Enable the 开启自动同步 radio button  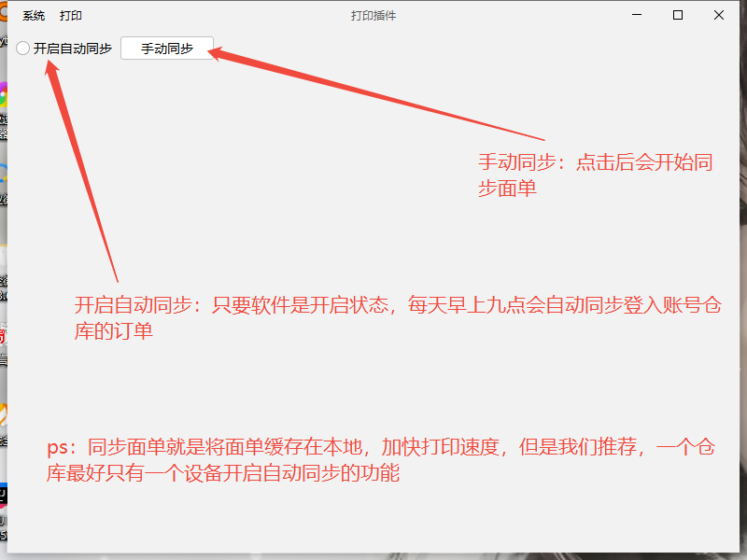pyautogui.click(x=23, y=49)
